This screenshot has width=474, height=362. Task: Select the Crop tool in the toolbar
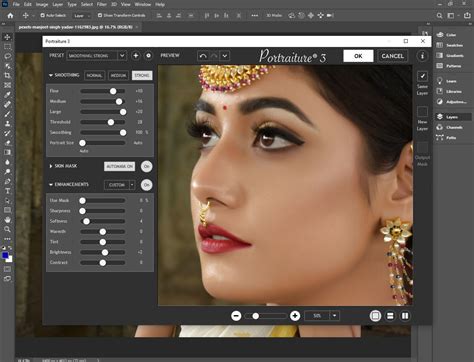[x=7, y=75]
